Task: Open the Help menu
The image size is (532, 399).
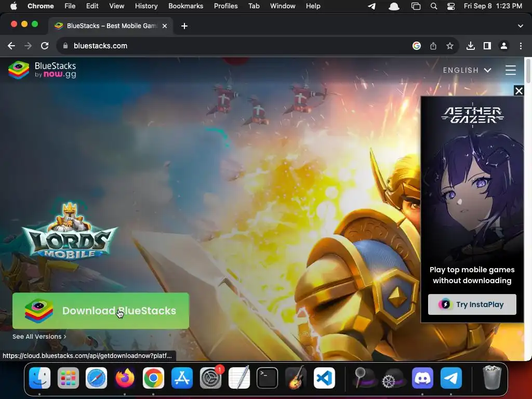Action: pyautogui.click(x=313, y=6)
